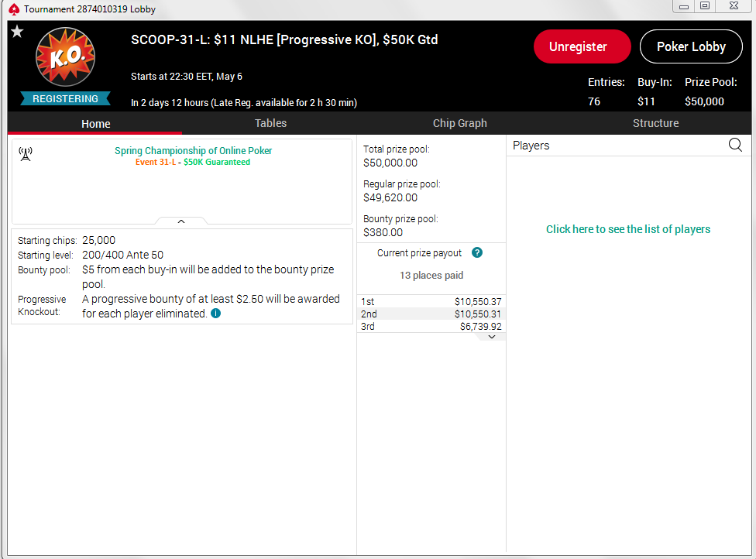Open the progressive knockout info icon
Viewport: 756px width, 559px height.
coord(216,314)
